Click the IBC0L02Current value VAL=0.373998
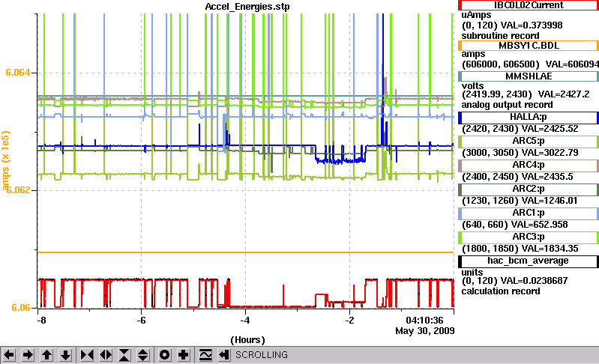The image size is (599, 364). pyautogui.click(x=532, y=25)
